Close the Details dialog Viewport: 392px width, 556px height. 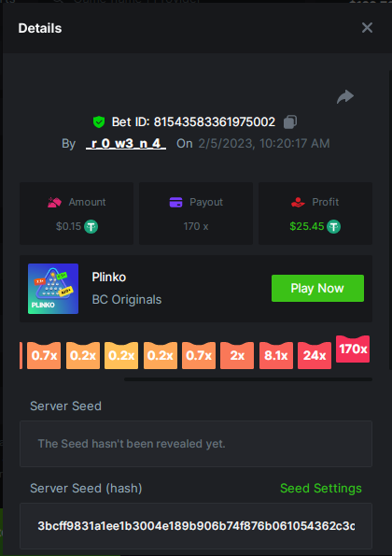click(367, 28)
